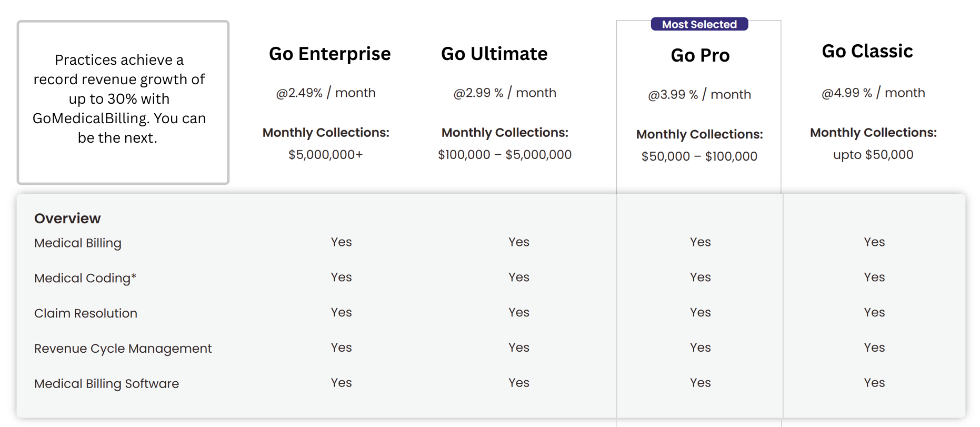Click the Medical Billing row label
Screen dimensions: 980x427
[x=78, y=243]
